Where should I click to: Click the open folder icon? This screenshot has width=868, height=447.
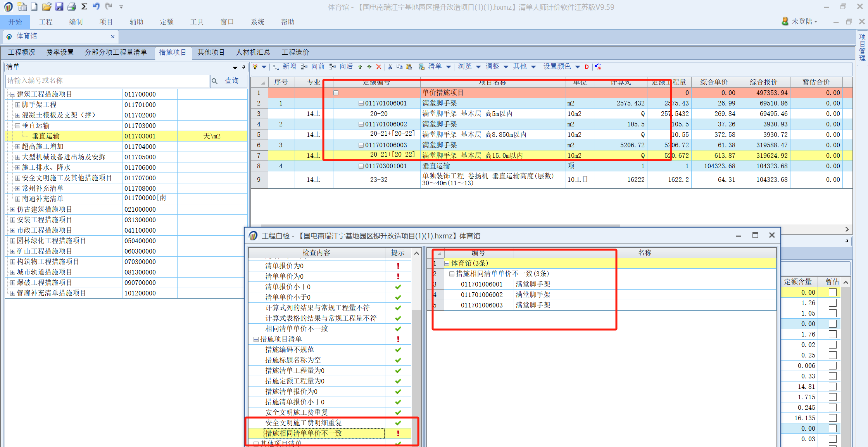[47, 7]
